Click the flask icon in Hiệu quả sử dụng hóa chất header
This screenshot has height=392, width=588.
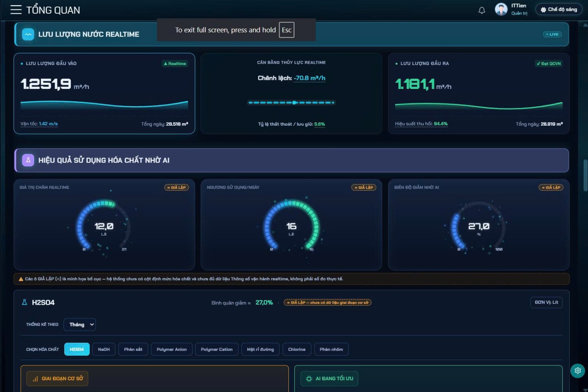(28, 160)
